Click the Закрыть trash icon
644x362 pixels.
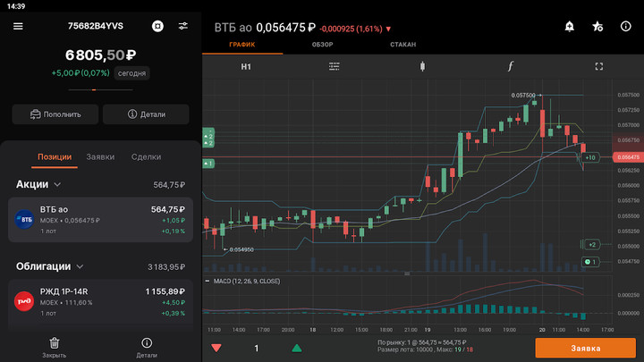click(55, 343)
